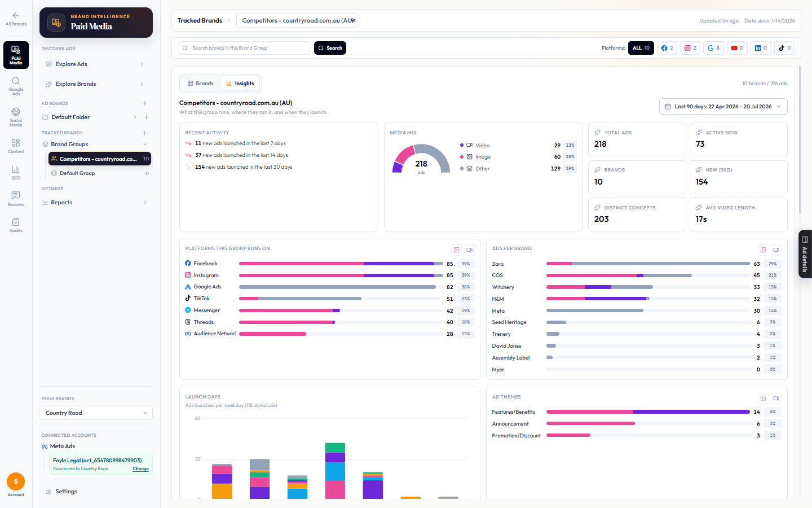The image size is (812, 508).
Task: Toggle video filter in Ads Per Brand
Action: click(776, 249)
